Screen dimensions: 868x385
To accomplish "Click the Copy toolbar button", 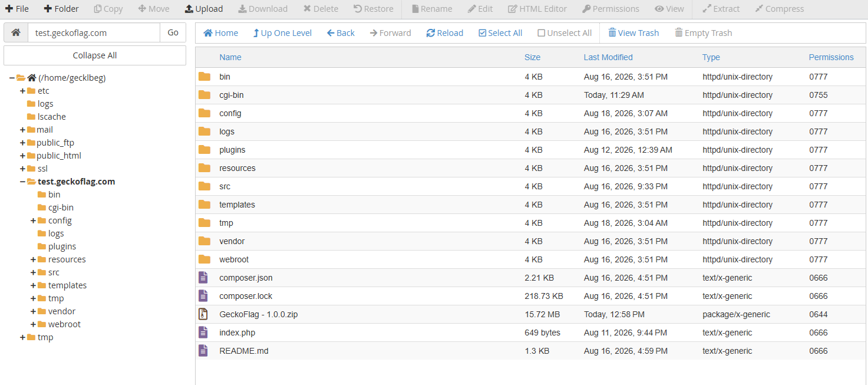I will pyautogui.click(x=108, y=9).
